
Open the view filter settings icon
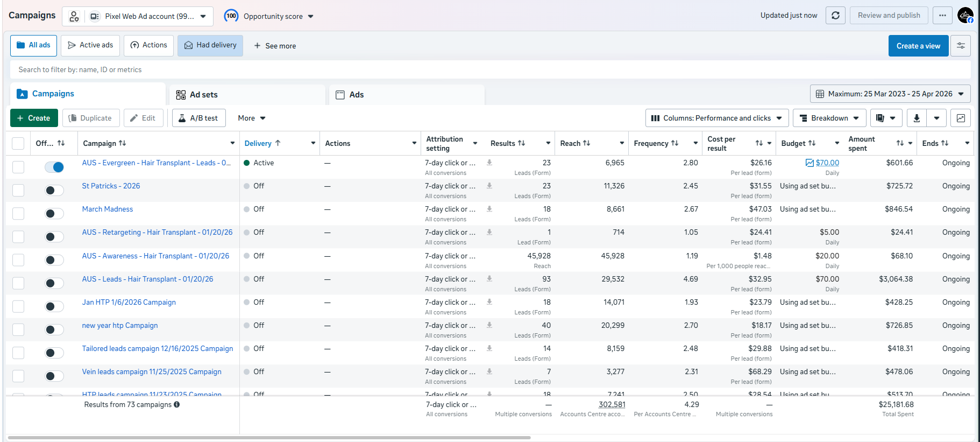tap(961, 46)
